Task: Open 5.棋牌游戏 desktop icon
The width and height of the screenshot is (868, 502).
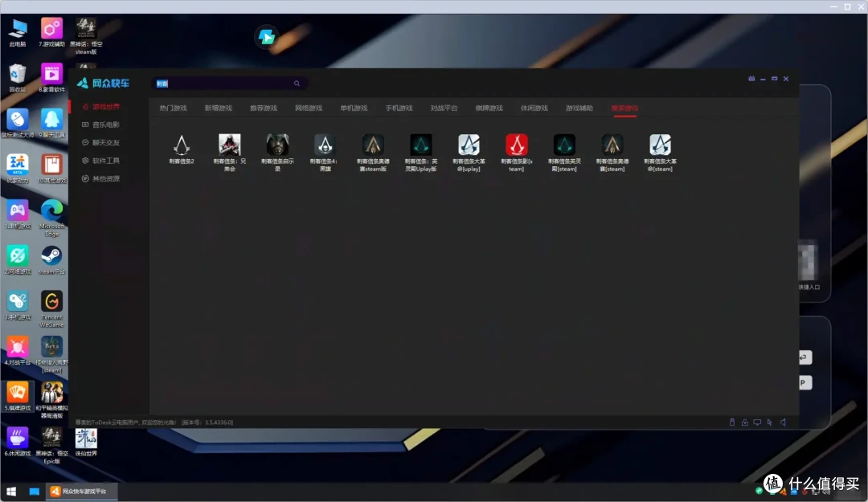Action: [18, 396]
